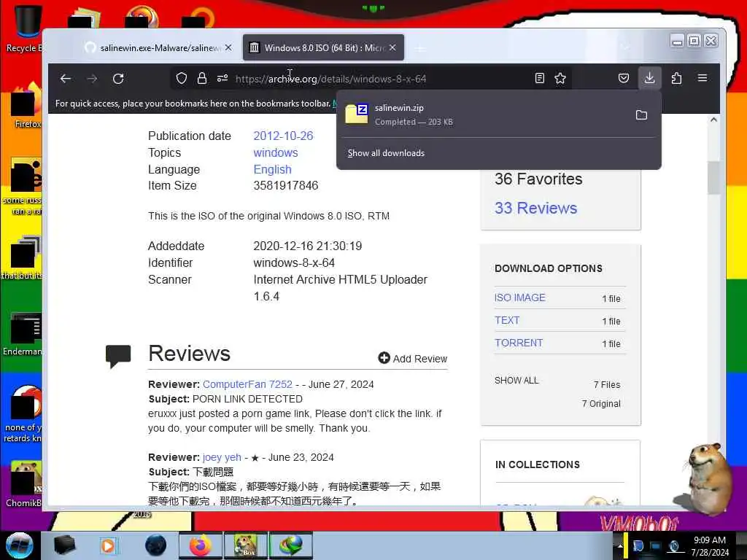Viewport: 747px width, 560px height.
Task: Open the 33 Reviews link
Action: [535, 208]
